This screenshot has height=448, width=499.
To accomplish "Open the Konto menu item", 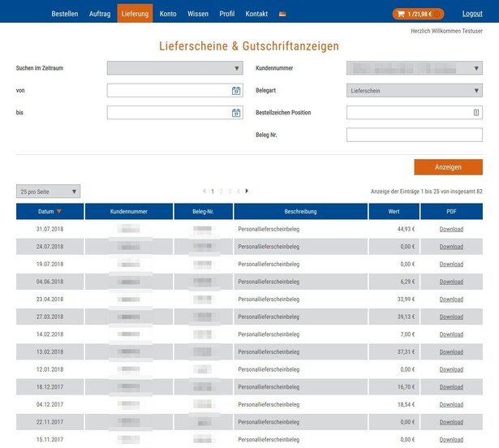I will [168, 14].
